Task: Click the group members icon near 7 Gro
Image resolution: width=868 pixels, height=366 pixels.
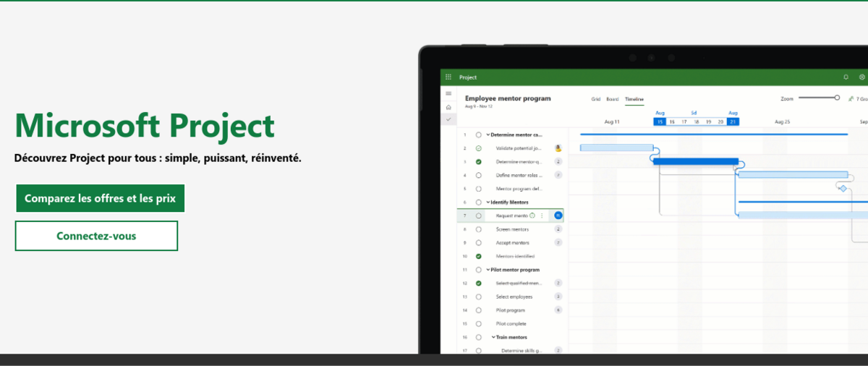Action: (851, 98)
